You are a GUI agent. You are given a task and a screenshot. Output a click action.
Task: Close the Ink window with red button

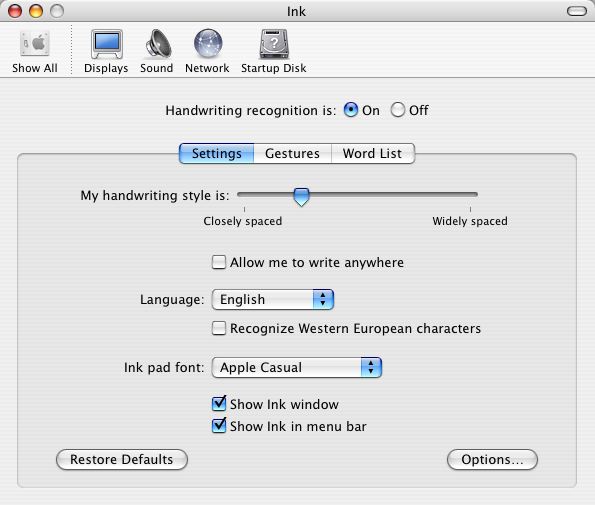(x=15, y=11)
